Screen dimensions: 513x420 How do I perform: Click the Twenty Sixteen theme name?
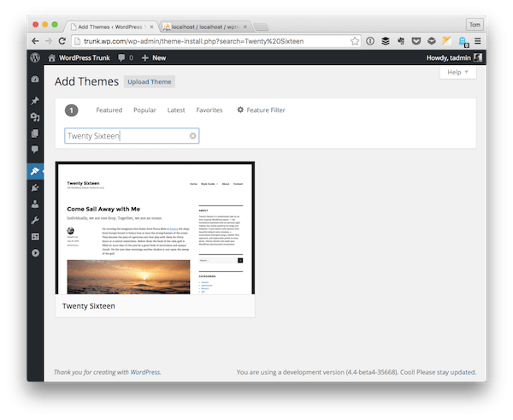tap(89, 306)
